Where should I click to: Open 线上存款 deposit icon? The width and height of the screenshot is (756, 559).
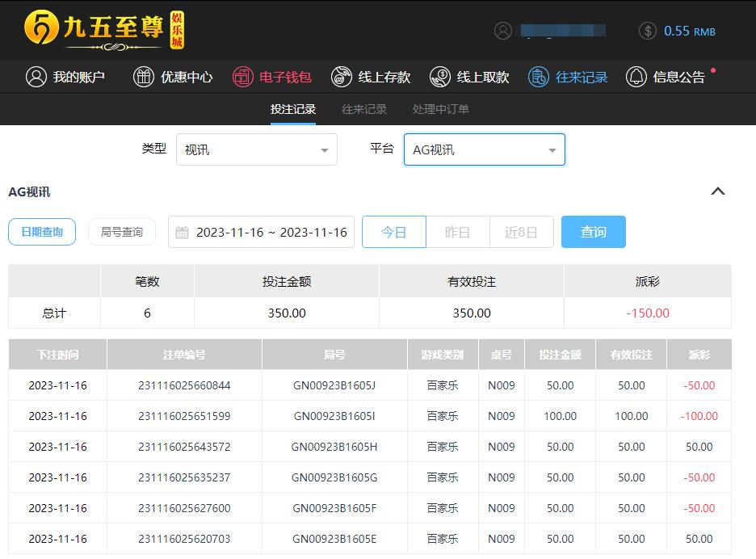[x=341, y=77]
